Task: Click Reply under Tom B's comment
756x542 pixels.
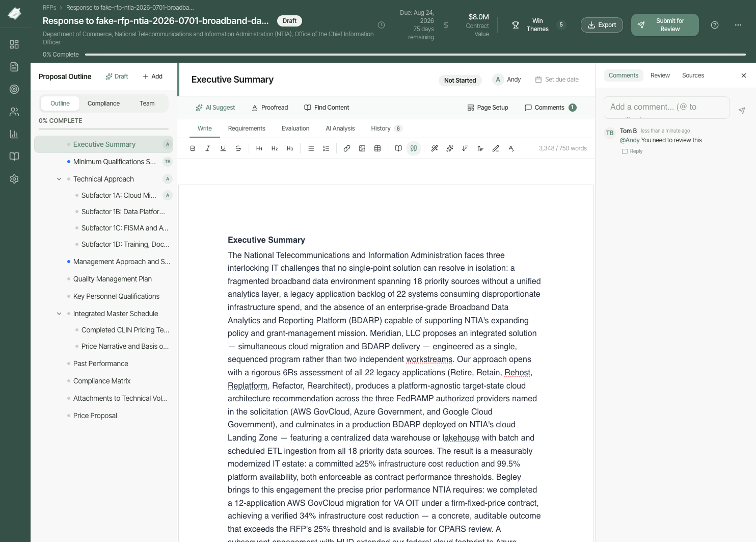Action: pyautogui.click(x=632, y=151)
